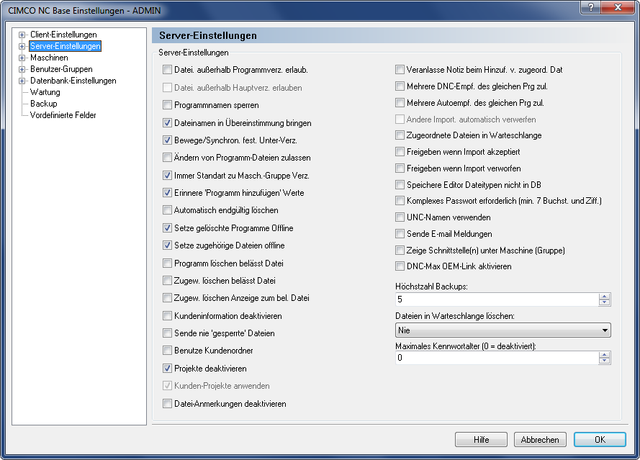This screenshot has width=640, height=460.
Task: Uncheck Dateinamen in Übereinstimmung bringen
Action: [x=167, y=123]
